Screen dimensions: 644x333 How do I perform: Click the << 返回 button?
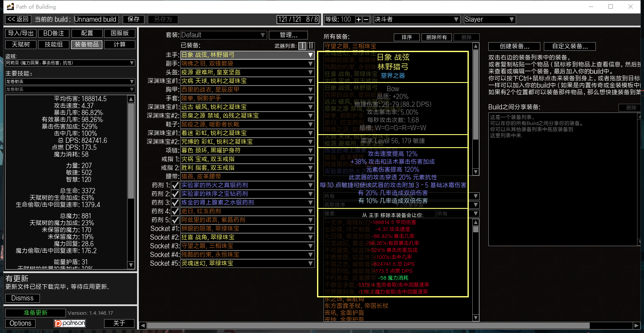(18, 20)
